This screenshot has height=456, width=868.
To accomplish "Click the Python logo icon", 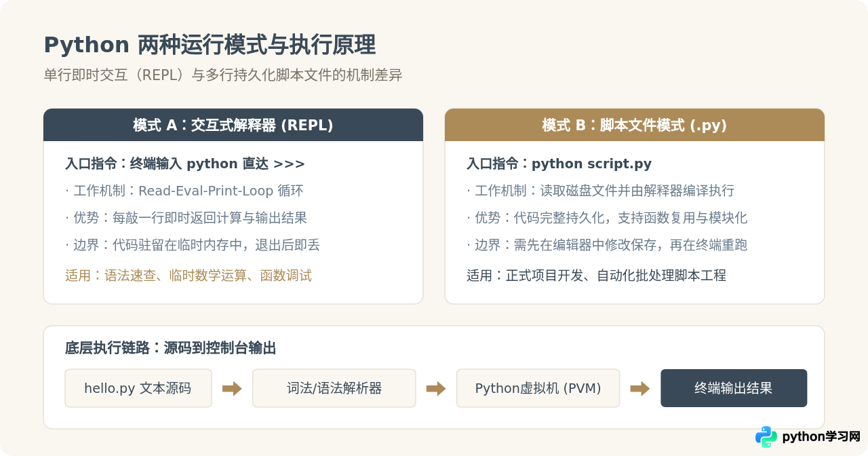I will point(766,437).
